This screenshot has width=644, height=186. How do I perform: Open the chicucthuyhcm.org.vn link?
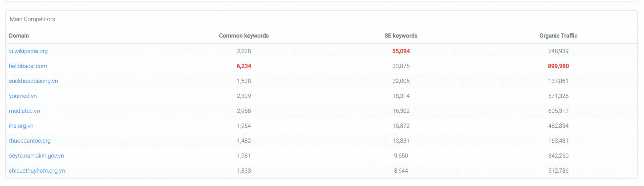click(x=37, y=171)
